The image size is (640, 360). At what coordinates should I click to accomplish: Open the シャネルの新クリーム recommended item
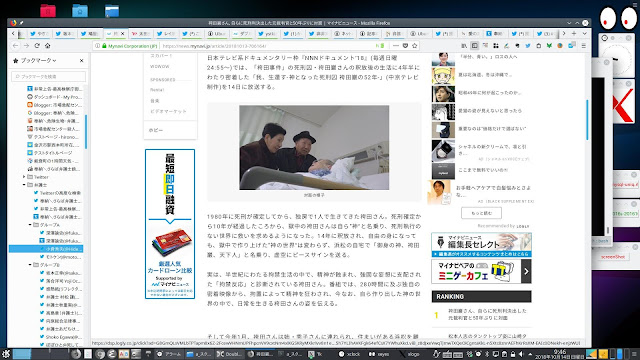pyautogui.click(x=492, y=150)
